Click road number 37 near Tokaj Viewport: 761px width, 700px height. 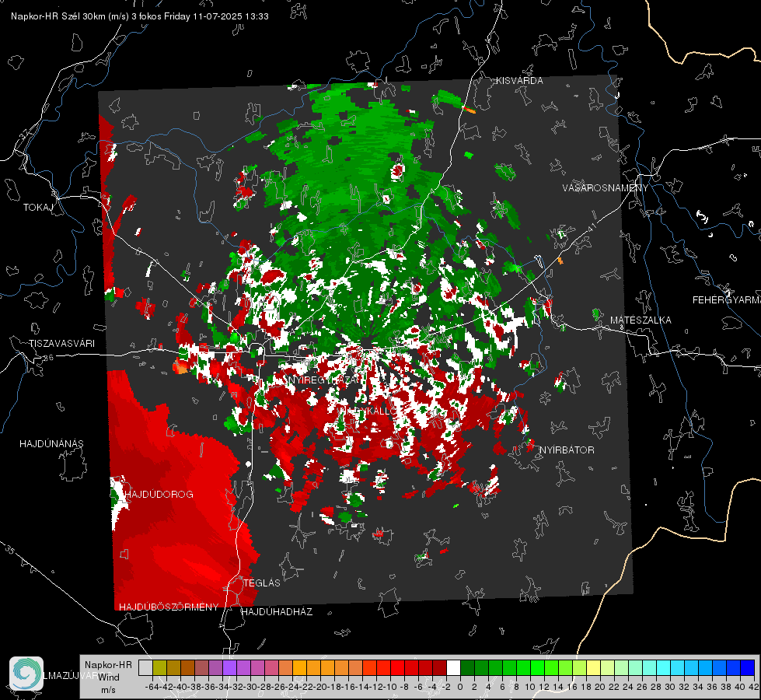point(25,133)
